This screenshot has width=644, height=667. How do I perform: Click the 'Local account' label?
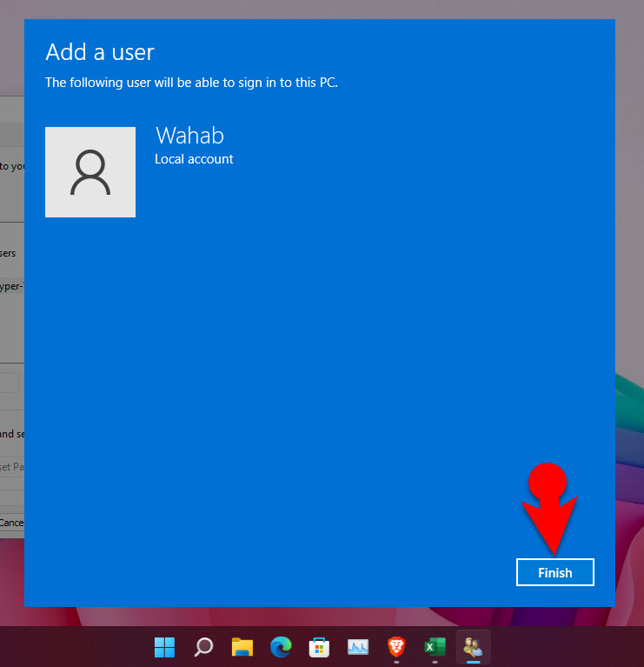click(194, 159)
